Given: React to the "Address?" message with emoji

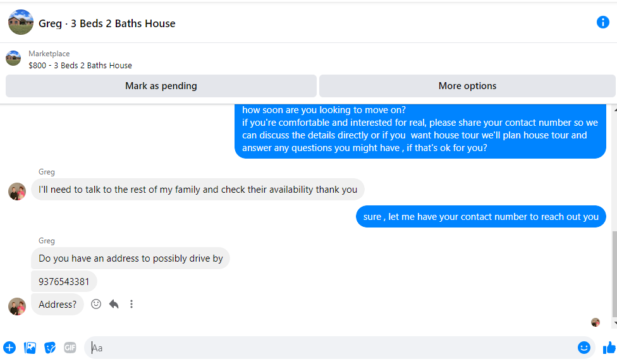Looking at the screenshot, I should (96, 304).
